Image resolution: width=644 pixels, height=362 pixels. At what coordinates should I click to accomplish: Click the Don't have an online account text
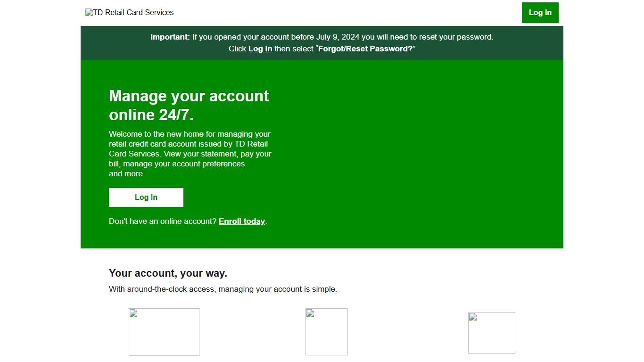[x=163, y=221]
